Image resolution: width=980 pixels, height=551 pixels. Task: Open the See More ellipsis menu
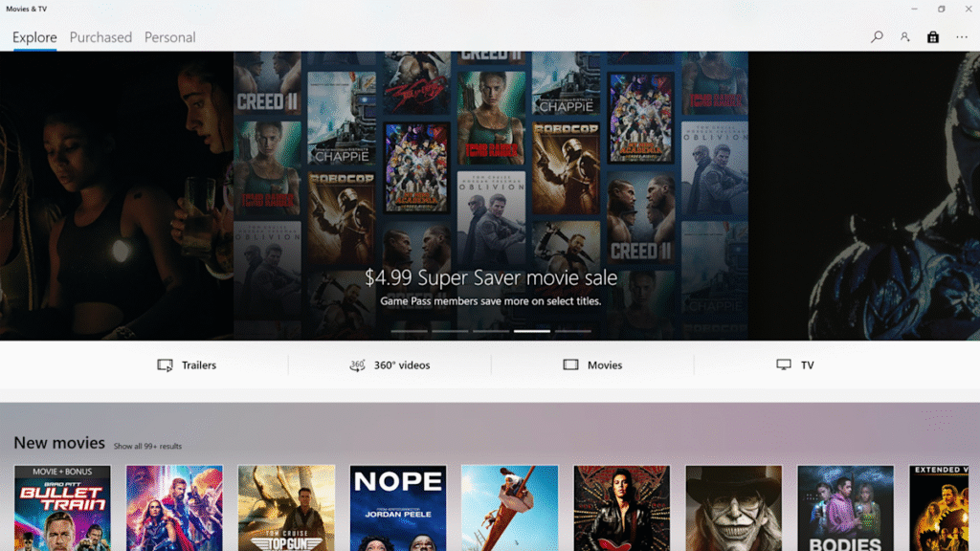click(x=962, y=36)
